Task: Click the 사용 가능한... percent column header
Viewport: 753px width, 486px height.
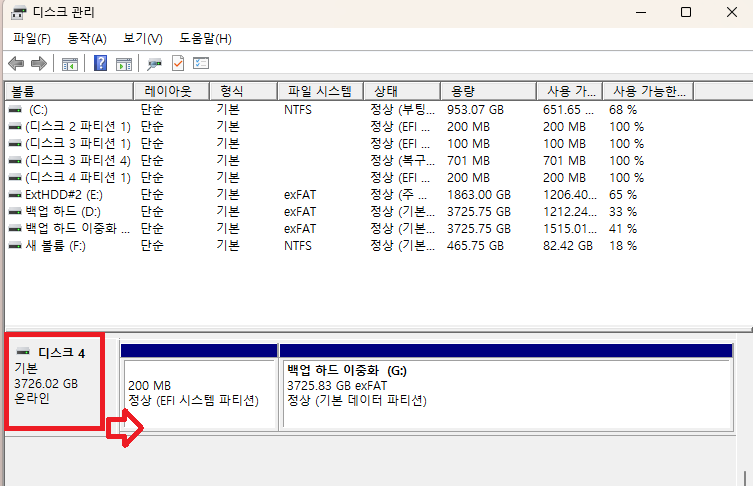Action: [x=648, y=91]
